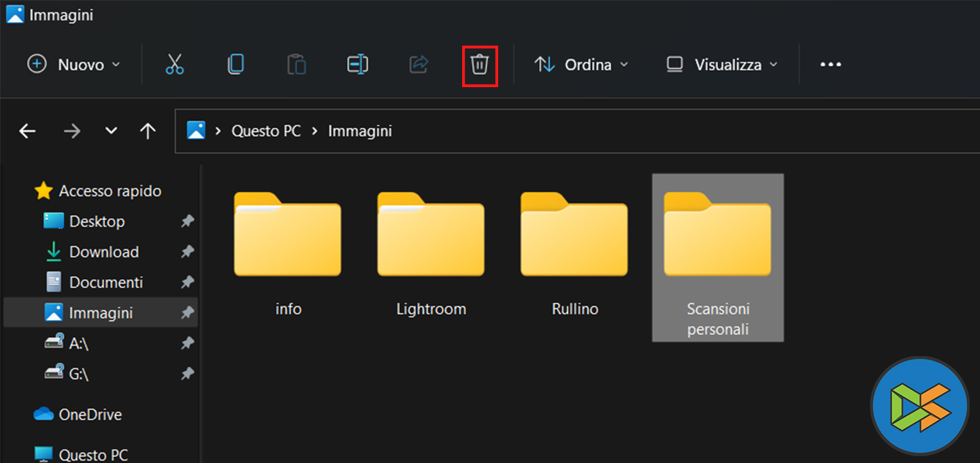Click the Copy icon in toolbar
980x463 pixels.
235,65
